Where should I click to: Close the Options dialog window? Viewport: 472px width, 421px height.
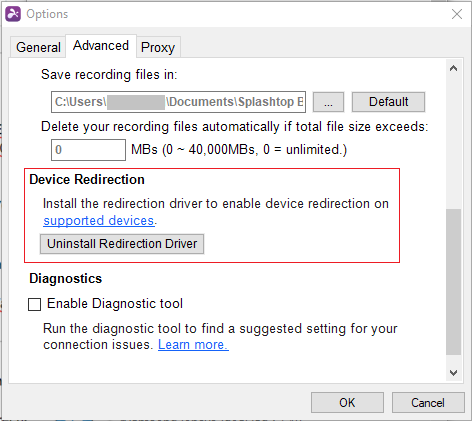point(457,14)
